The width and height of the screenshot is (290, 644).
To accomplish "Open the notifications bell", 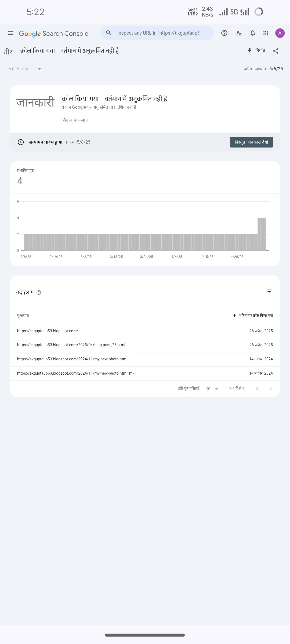I will (253, 33).
